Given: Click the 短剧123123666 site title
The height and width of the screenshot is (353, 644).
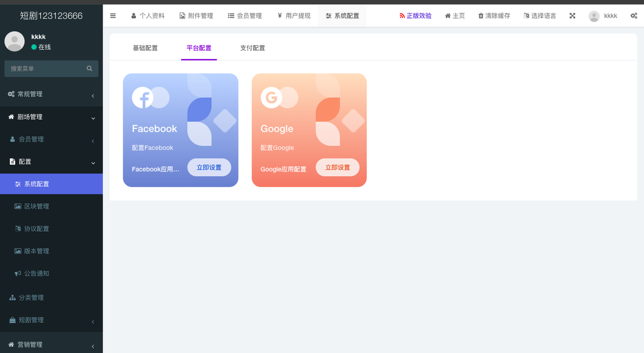Looking at the screenshot, I should (x=51, y=16).
